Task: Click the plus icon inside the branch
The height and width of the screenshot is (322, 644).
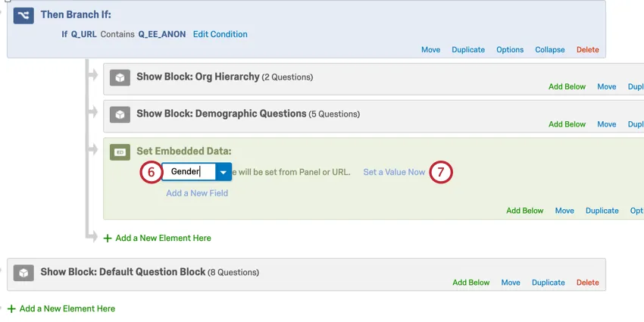Action: 108,238
